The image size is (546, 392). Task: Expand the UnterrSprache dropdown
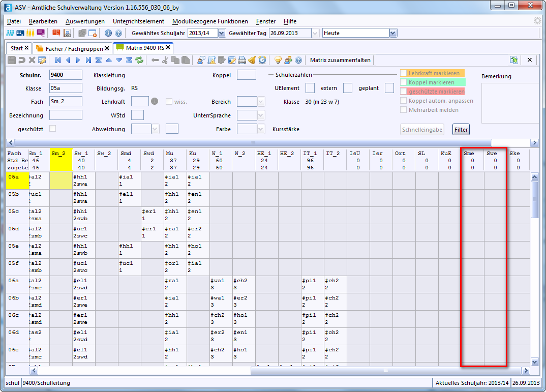pos(261,115)
